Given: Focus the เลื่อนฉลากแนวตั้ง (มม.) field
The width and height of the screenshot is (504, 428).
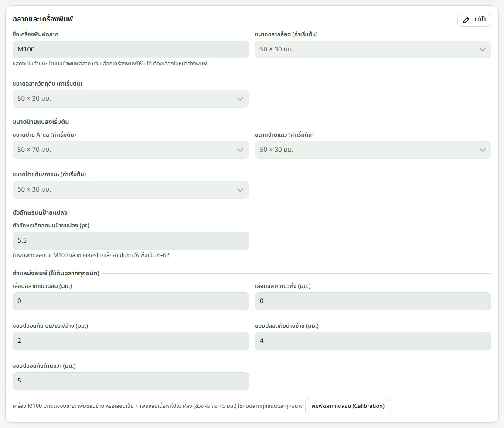Looking at the screenshot, I should pyautogui.click(x=373, y=301).
